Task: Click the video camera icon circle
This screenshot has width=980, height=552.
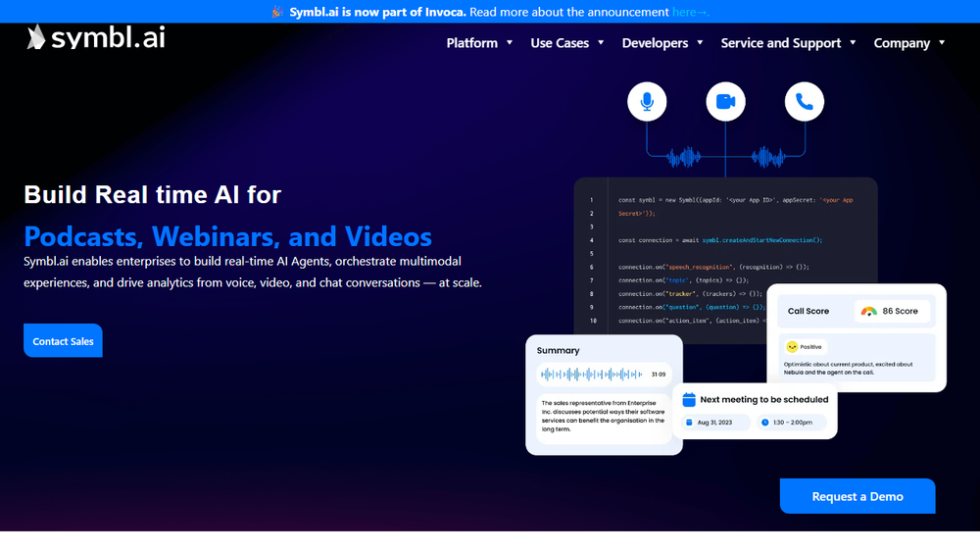Action: [725, 101]
